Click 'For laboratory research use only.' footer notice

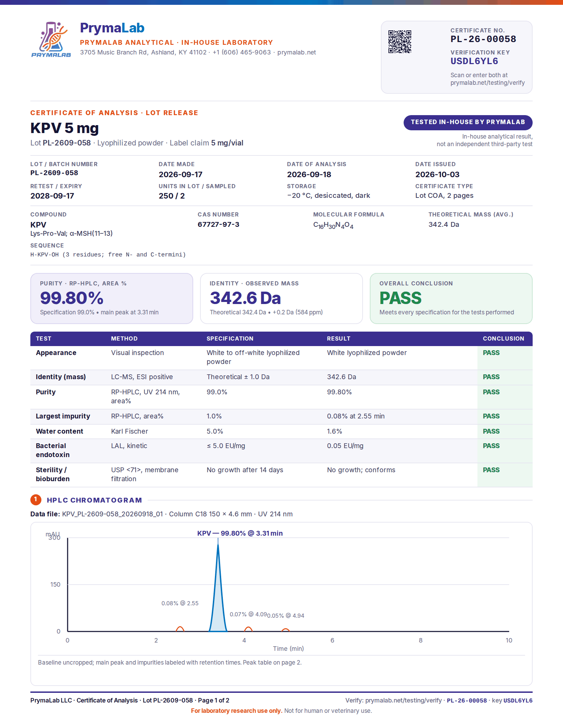point(237,711)
